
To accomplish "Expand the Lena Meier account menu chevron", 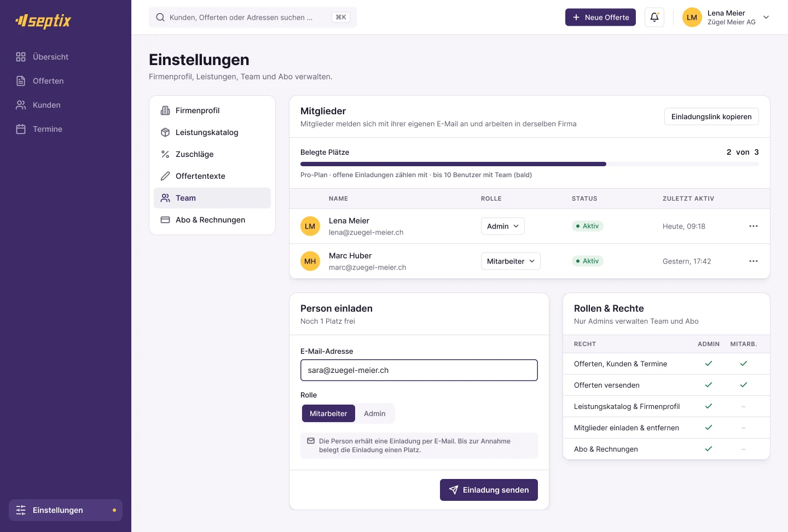I will pos(766,17).
